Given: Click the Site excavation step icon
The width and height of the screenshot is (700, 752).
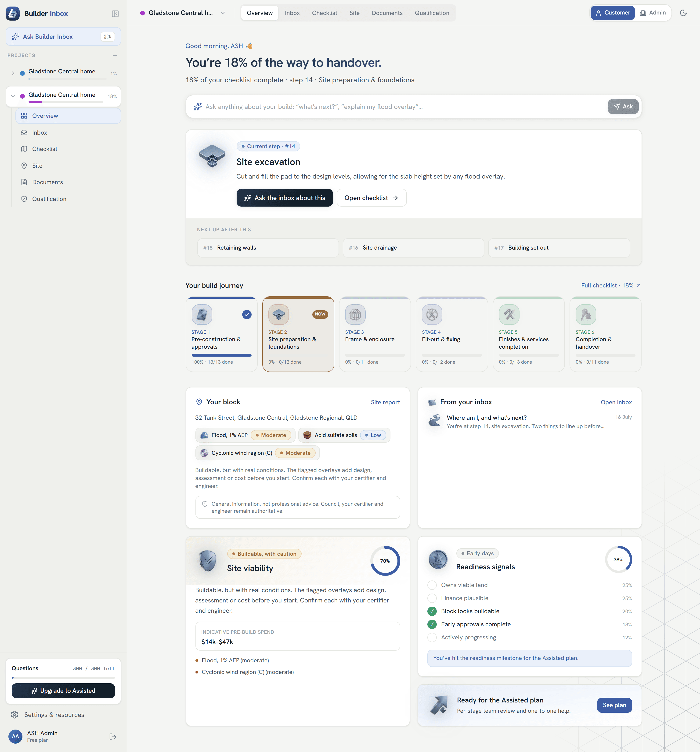Looking at the screenshot, I should pyautogui.click(x=212, y=156).
